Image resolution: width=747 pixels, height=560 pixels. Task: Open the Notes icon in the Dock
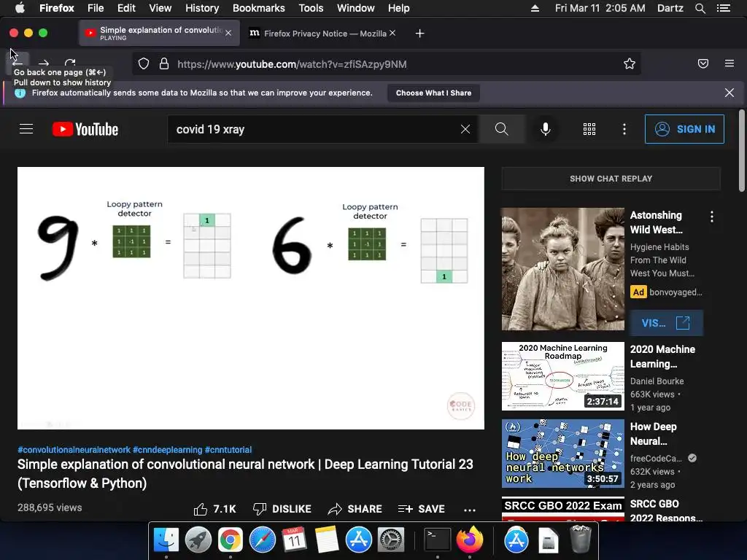point(326,540)
